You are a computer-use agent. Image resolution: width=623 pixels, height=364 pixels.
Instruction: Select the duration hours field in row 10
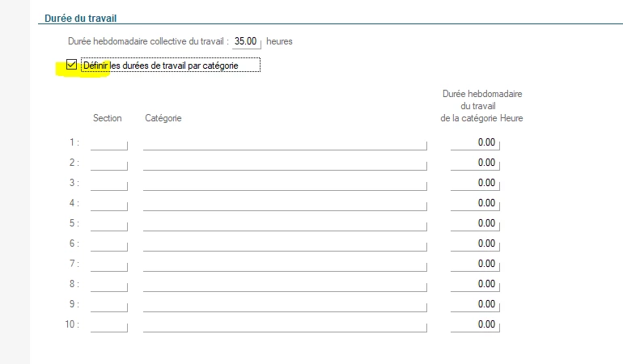point(475,324)
